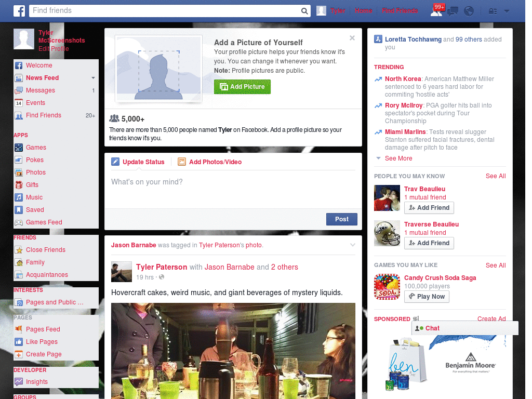Click the Music icon in sidebar
The image size is (532, 399).
[19, 197]
